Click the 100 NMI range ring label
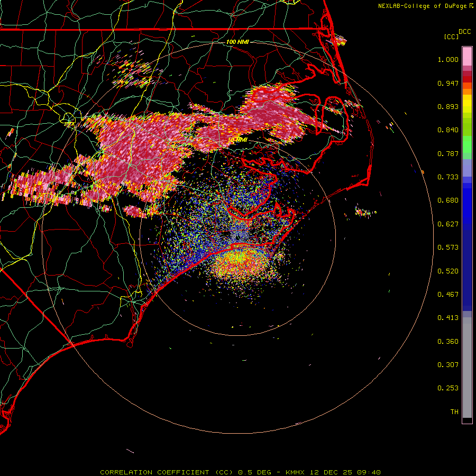The width and height of the screenshot is (476, 476). point(237,42)
